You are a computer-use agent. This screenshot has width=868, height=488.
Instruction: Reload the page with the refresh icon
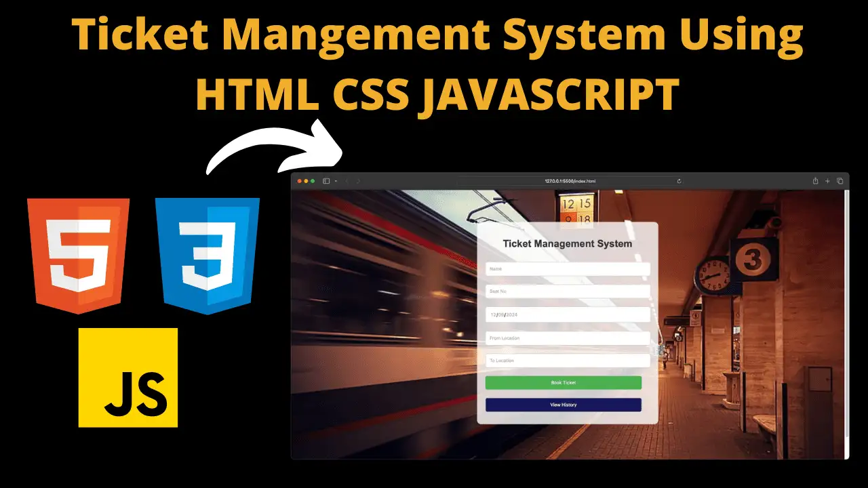(x=679, y=181)
